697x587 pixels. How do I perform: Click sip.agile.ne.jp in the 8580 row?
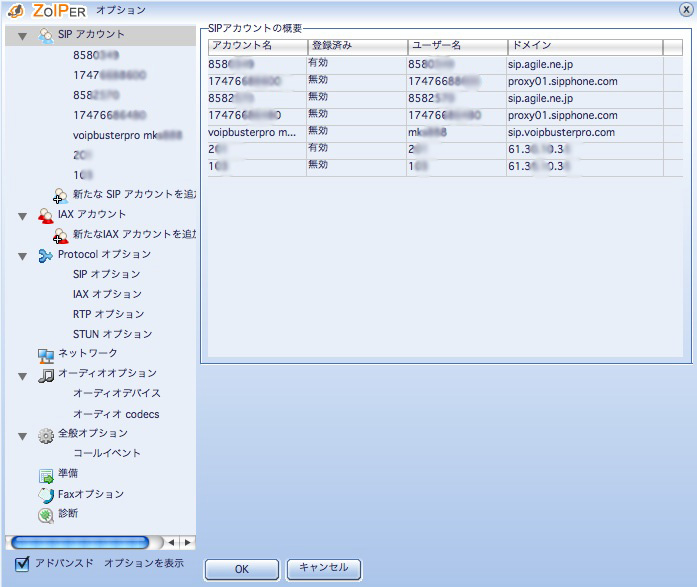pos(541,64)
